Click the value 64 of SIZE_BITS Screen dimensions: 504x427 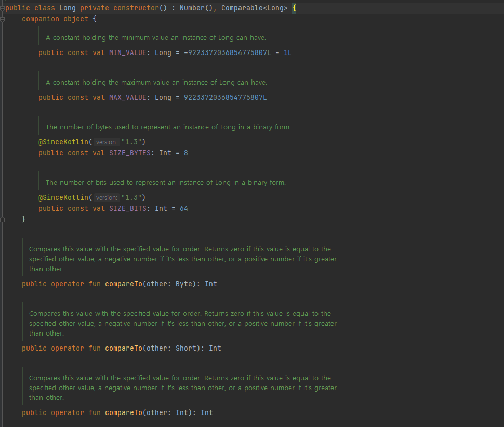coord(183,208)
